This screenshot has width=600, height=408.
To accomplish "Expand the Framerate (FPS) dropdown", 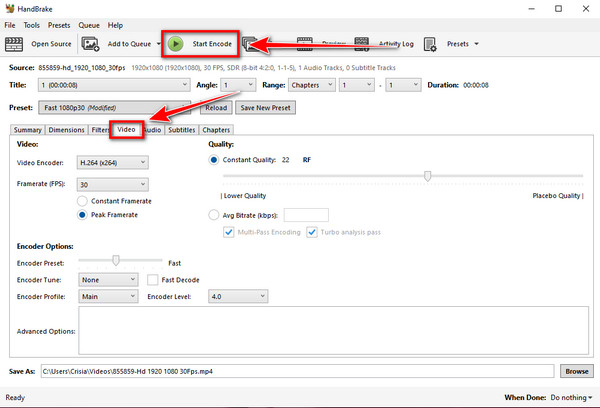I will click(112, 184).
